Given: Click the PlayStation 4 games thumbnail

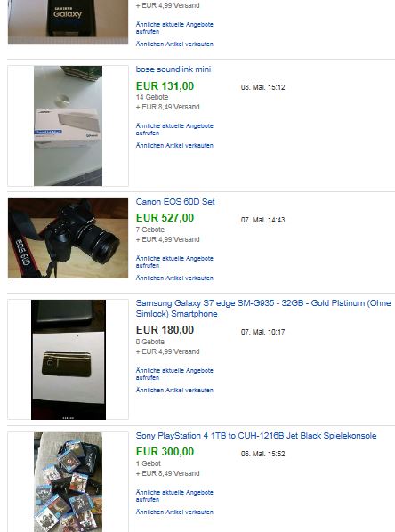Looking at the screenshot, I should pyautogui.click(x=68, y=482).
